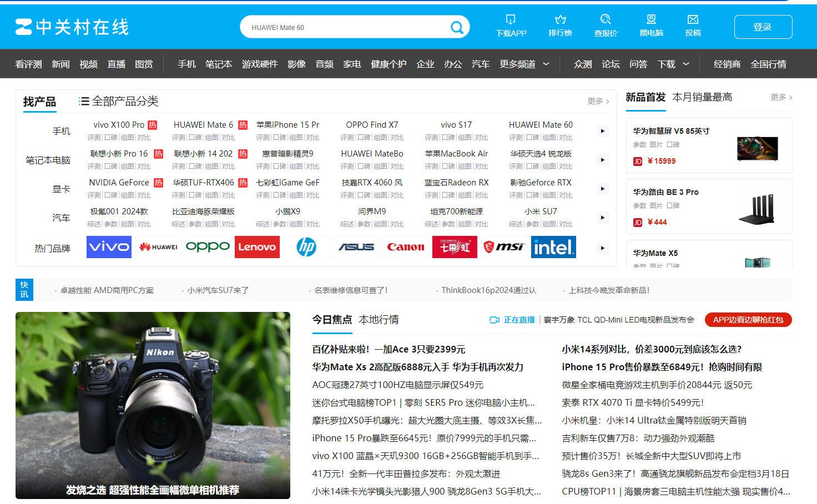
Task: Open 全部产品分类 category menu
Action: click(119, 101)
